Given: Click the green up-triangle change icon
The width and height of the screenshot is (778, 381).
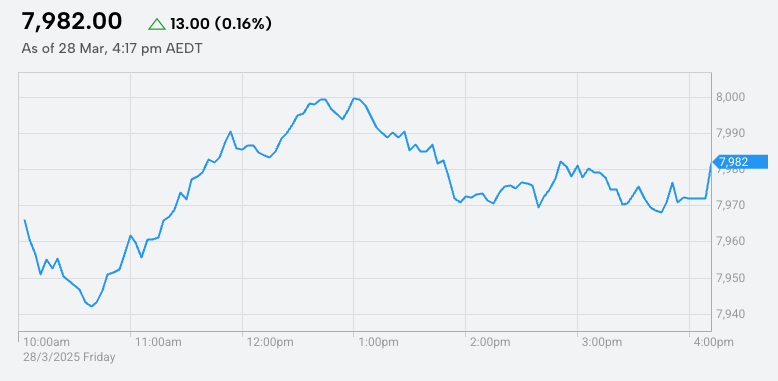Looking at the screenshot, I should point(157,24).
